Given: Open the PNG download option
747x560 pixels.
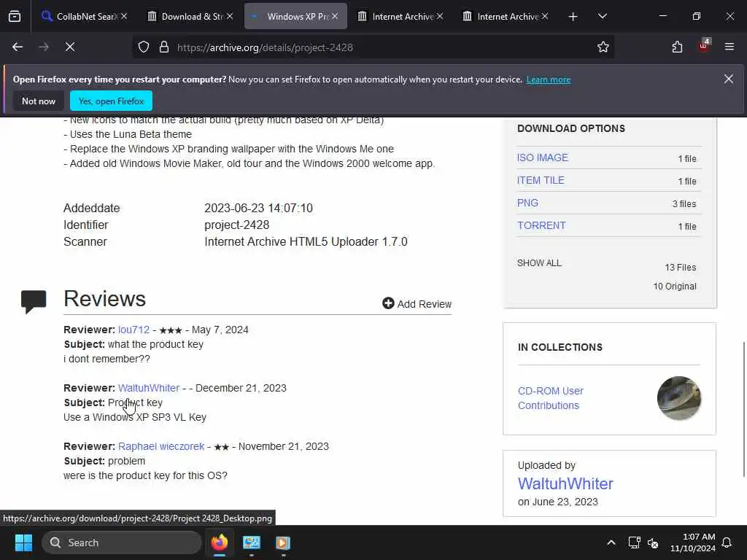Looking at the screenshot, I should [x=527, y=203].
